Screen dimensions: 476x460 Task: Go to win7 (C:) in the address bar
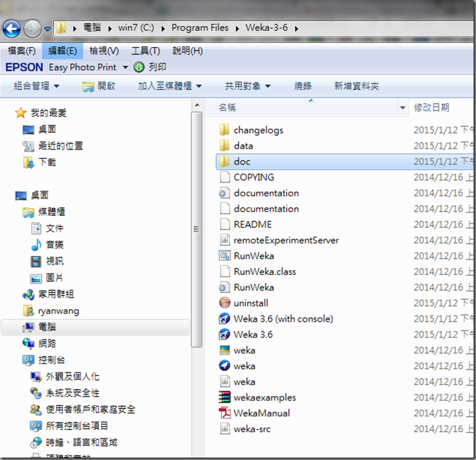point(136,27)
